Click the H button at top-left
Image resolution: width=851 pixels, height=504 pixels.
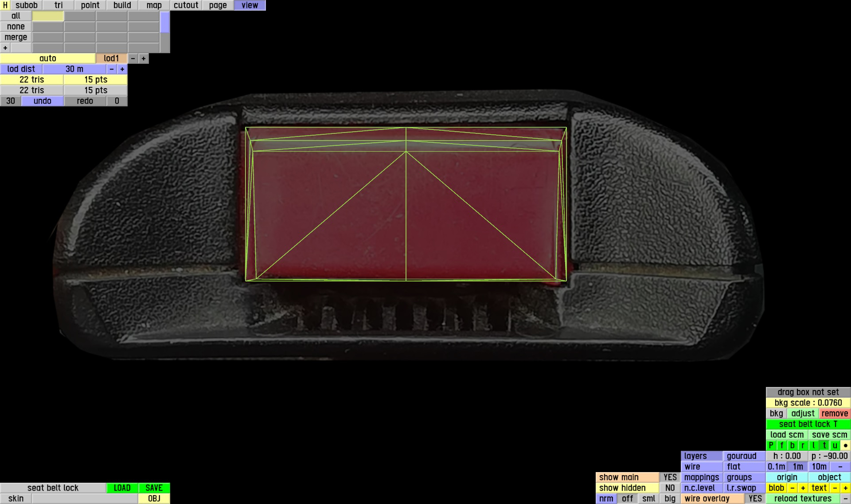[x=5, y=5]
